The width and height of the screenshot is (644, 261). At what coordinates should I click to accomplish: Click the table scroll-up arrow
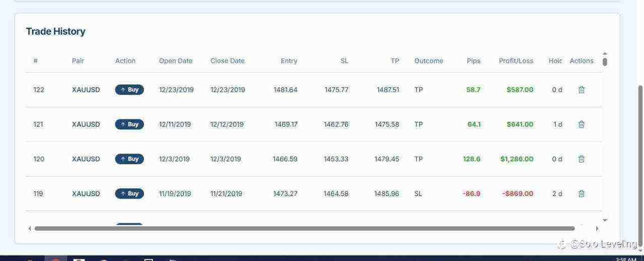tap(605, 53)
